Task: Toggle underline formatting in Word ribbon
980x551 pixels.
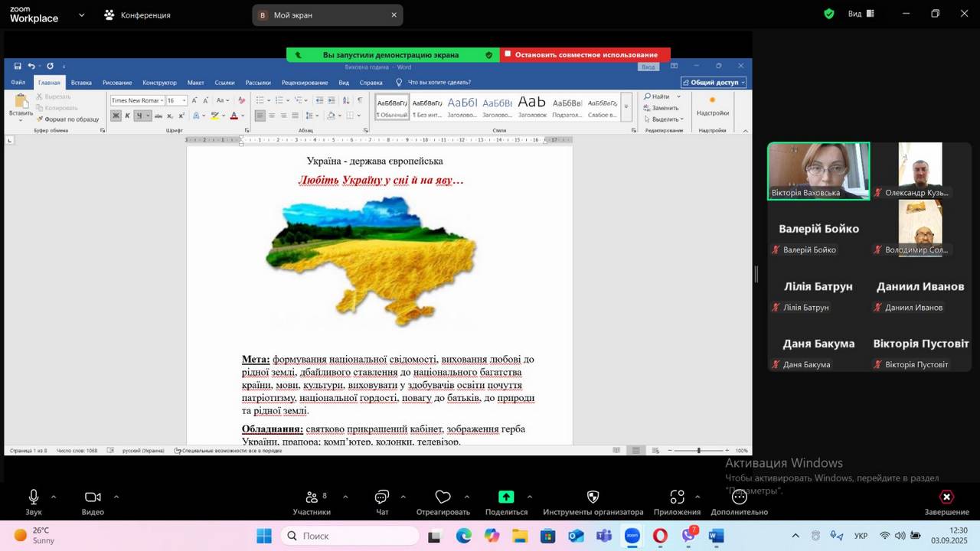Action: point(139,116)
